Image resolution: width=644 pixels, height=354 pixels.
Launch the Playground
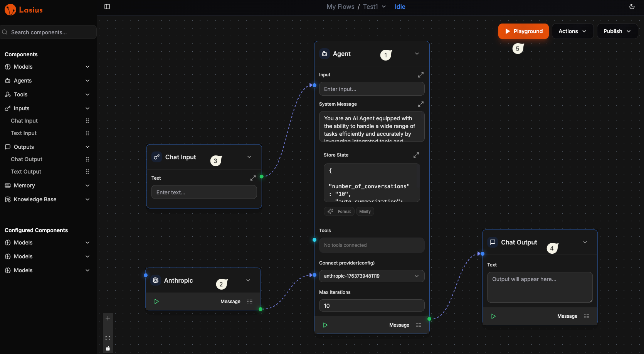click(523, 31)
